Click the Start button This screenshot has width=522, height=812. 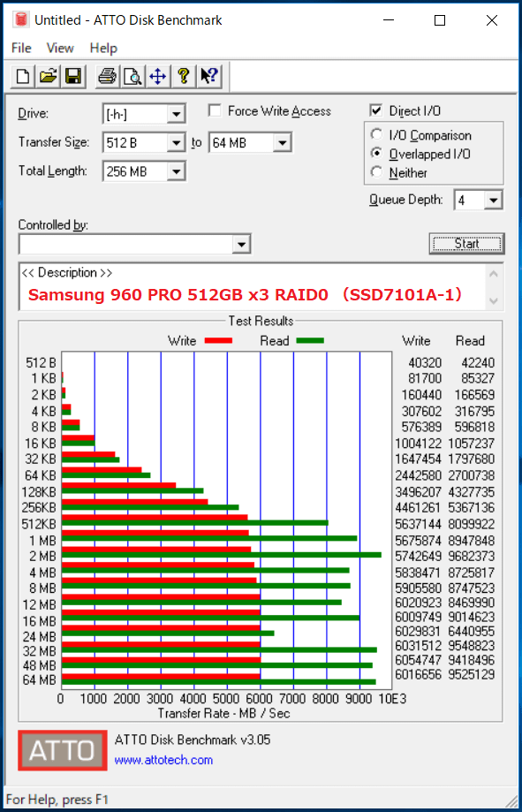pos(466,243)
